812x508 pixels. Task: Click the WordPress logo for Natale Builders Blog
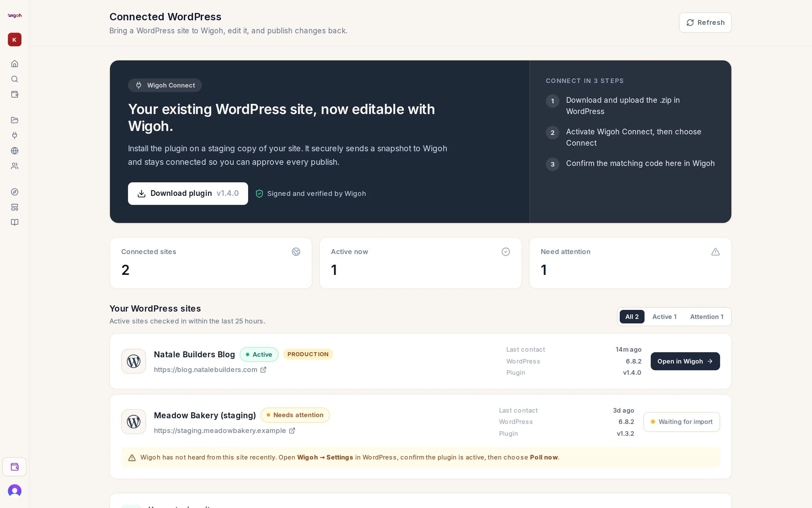coord(134,361)
